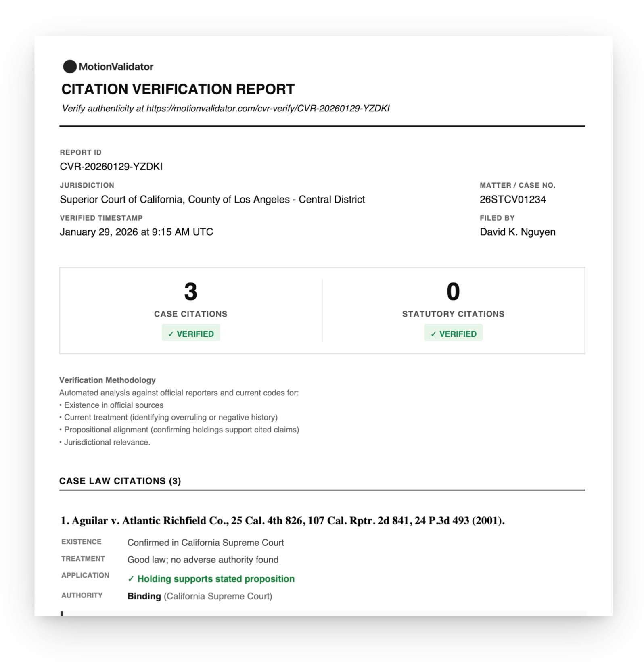Click the large number 3 case citations count
The image size is (644, 662).
point(190,292)
